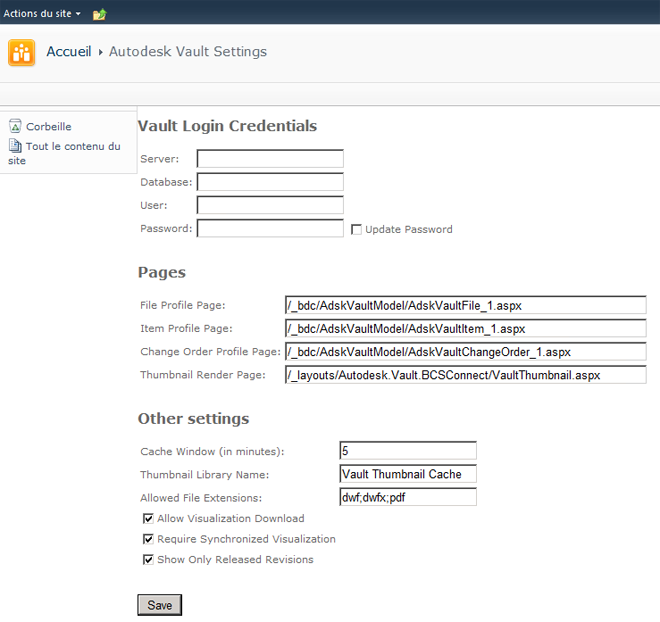Click the Cache Window minutes field
Image resolution: width=660 pixels, height=622 pixels.
click(408, 451)
